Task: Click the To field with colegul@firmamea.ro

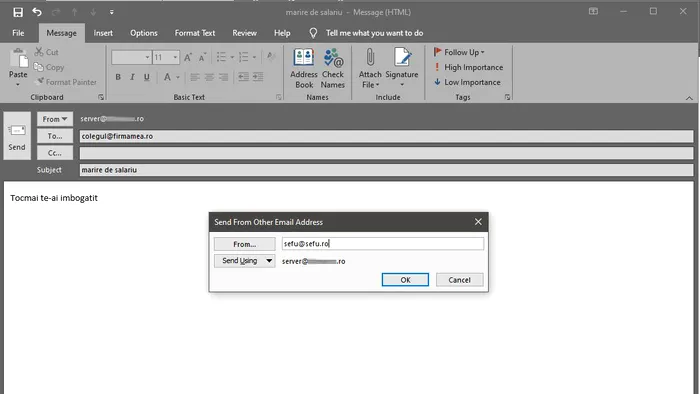Action: 387,136
